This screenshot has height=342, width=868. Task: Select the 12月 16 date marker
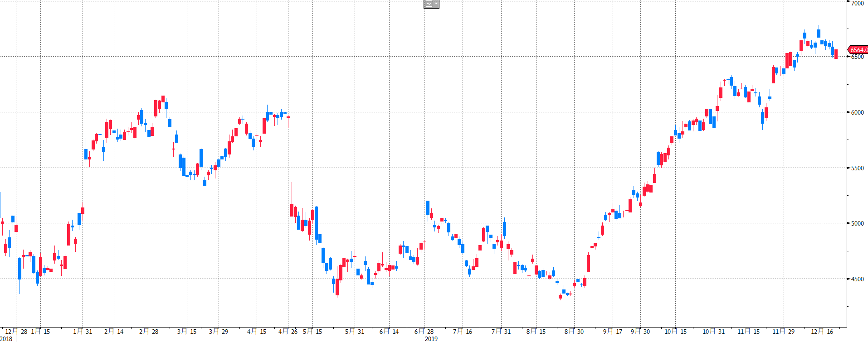(822, 332)
